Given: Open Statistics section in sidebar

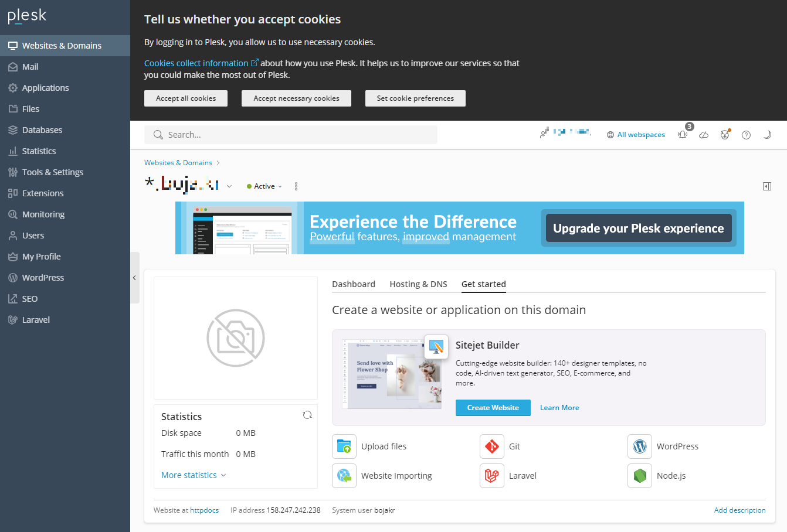Looking at the screenshot, I should click(x=65, y=151).
